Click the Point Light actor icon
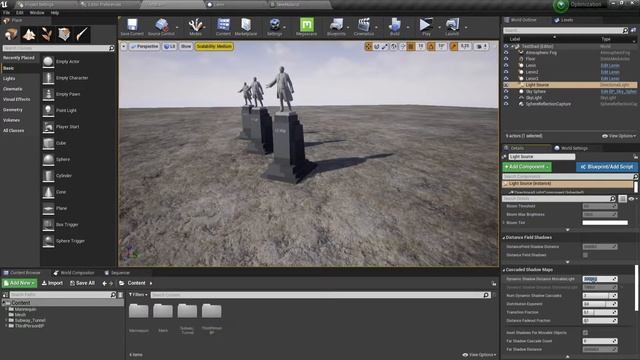Image resolution: width=640 pixels, height=360 pixels. (48, 111)
